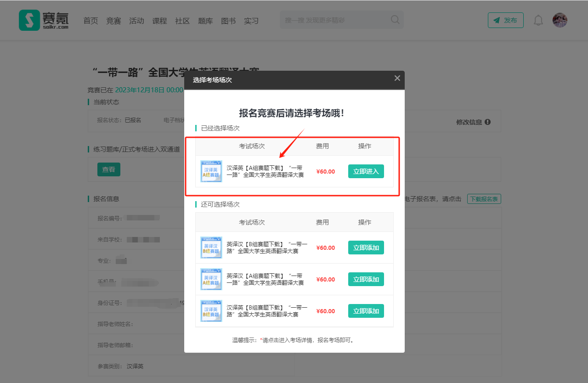The image size is (588, 383).
Task: Click the 发布 button
Action: 505,20
